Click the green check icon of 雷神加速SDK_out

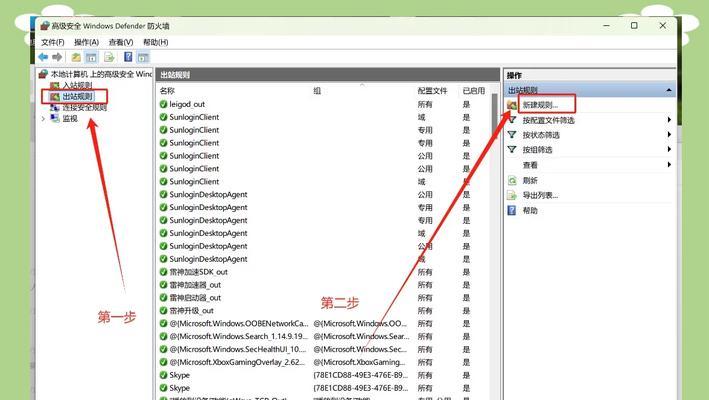click(x=163, y=272)
